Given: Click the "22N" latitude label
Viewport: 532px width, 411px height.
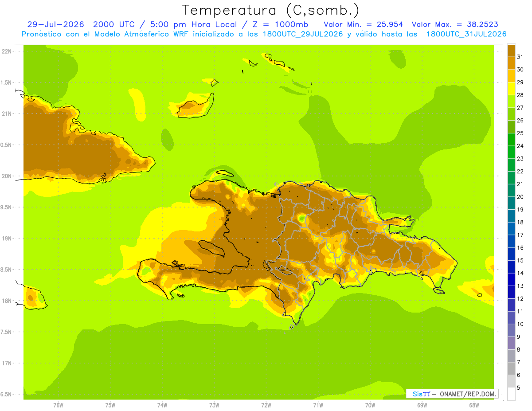Looking at the screenshot, I should [7, 51].
